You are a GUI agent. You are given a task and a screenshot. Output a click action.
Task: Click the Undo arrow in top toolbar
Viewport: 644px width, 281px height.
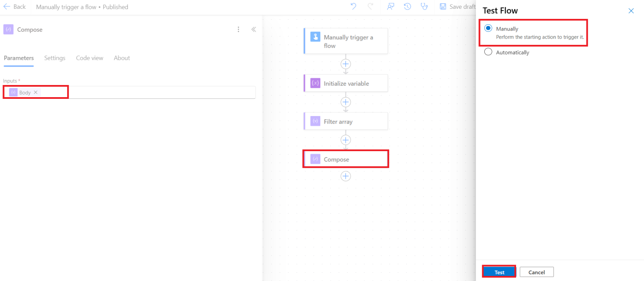353,6
